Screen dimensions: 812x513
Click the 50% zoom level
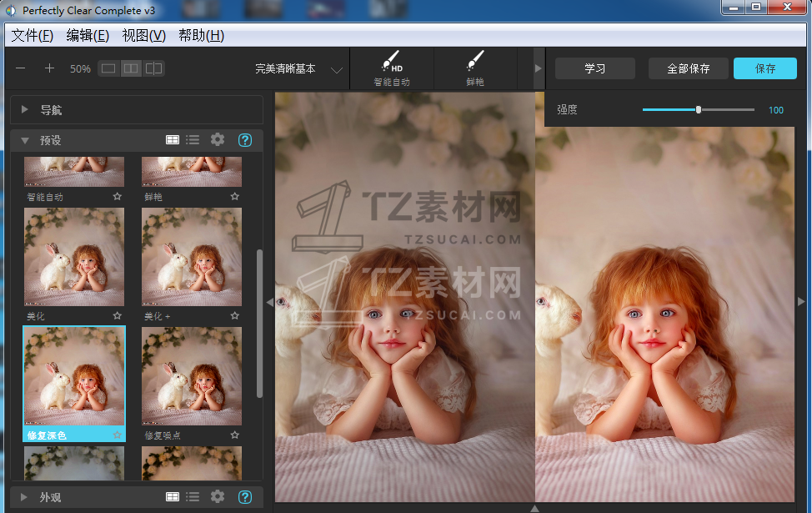(x=80, y=69)
